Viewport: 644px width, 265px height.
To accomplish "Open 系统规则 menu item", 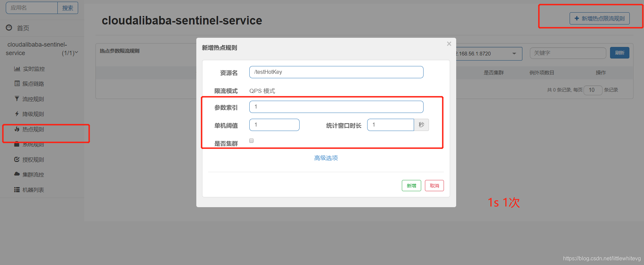I will click(x=33, y=145).
